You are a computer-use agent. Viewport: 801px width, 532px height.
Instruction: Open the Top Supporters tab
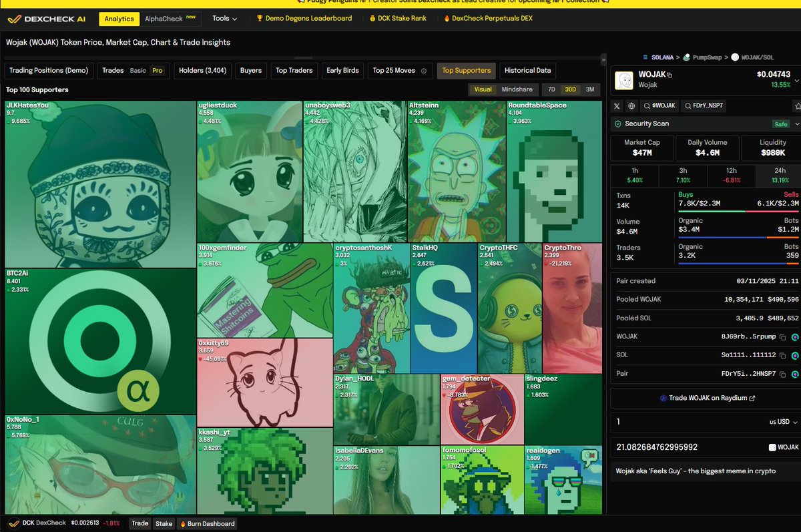point(467,71)
